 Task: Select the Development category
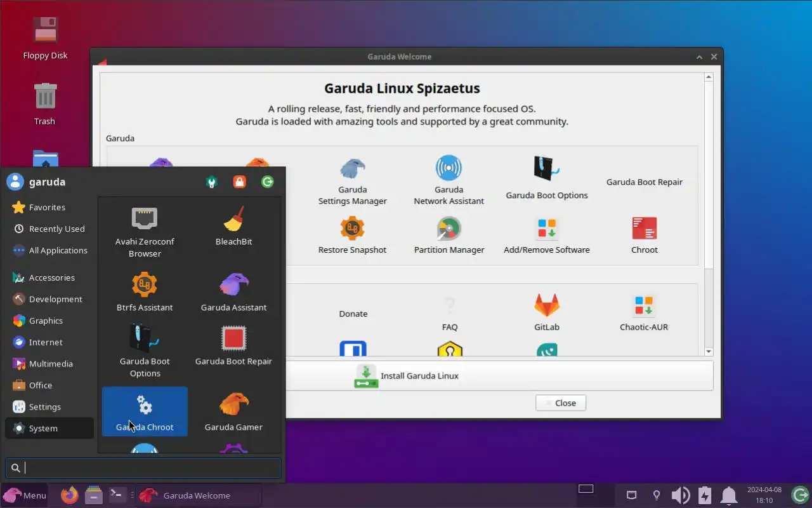click(49, 300)
